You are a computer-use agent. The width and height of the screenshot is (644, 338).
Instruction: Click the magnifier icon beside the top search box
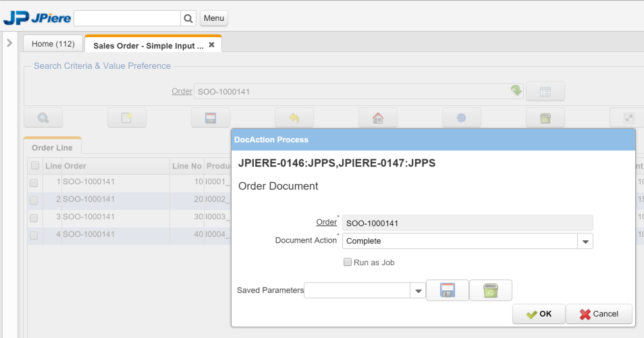point(188,18)
